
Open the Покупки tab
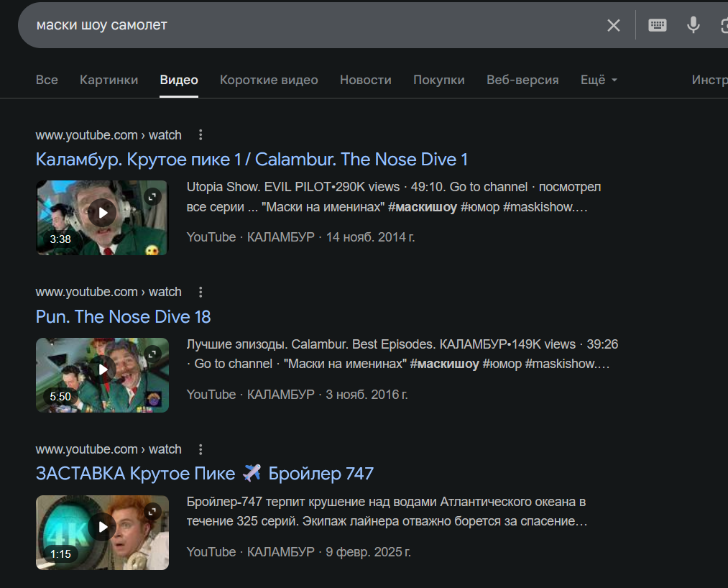439,80
